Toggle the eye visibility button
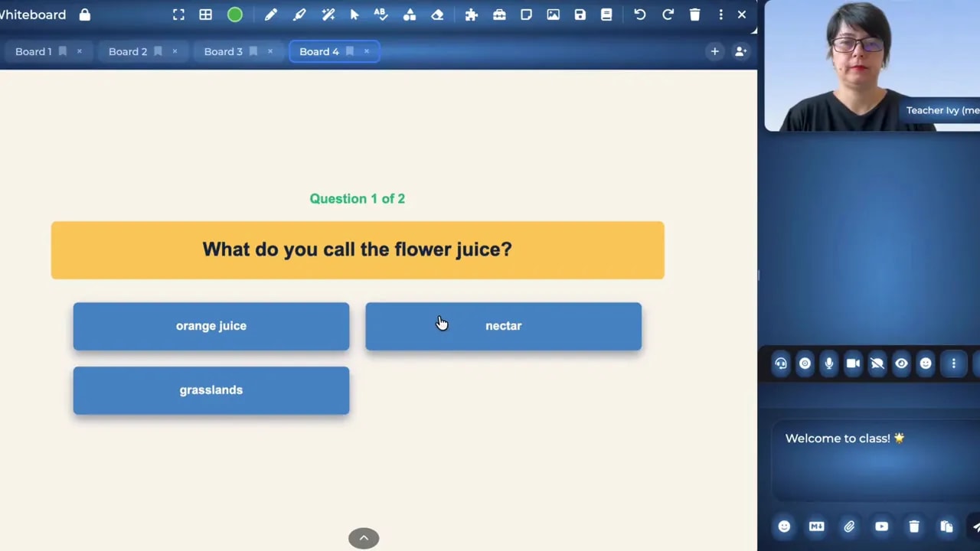 click(901, 364)
